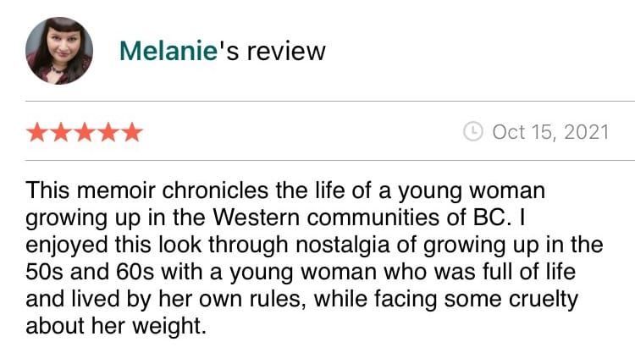
Task: Select the second rating star
Action: [61, 132]
